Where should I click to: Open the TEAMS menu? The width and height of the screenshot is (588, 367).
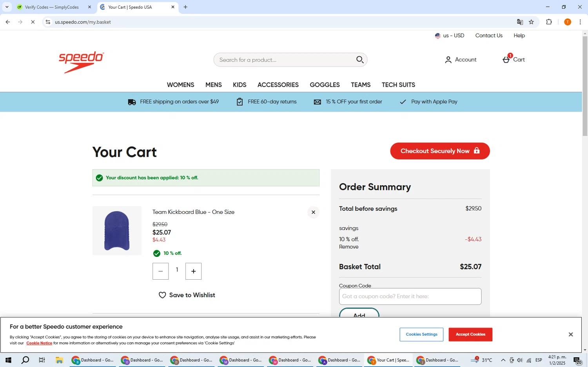361,85
